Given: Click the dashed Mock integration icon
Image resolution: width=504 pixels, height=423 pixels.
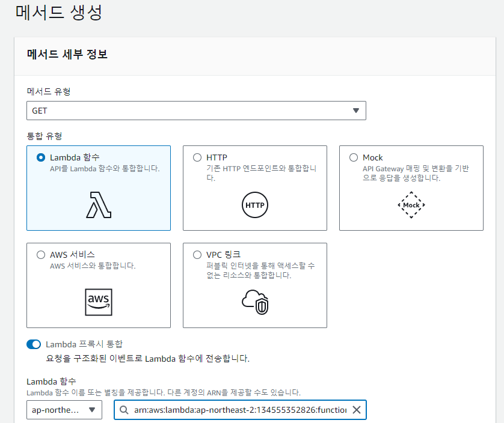Looking at the screenshot, I should pos(411,204).
